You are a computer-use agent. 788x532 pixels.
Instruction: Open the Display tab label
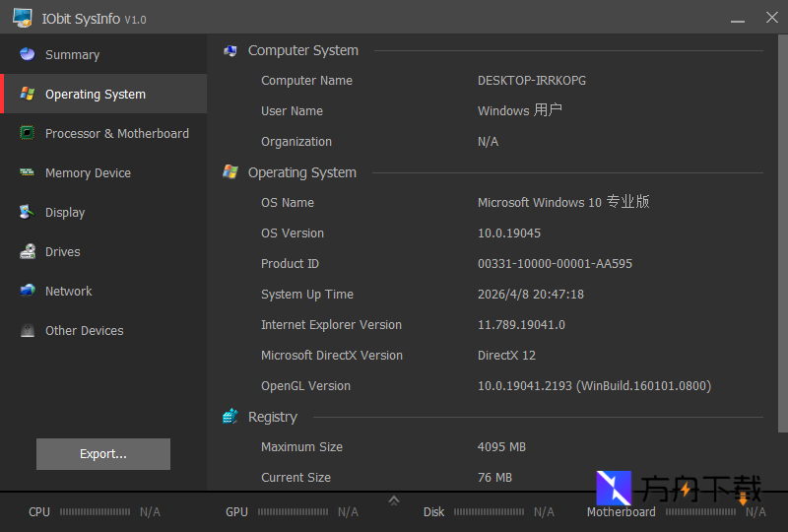point(65,212)
